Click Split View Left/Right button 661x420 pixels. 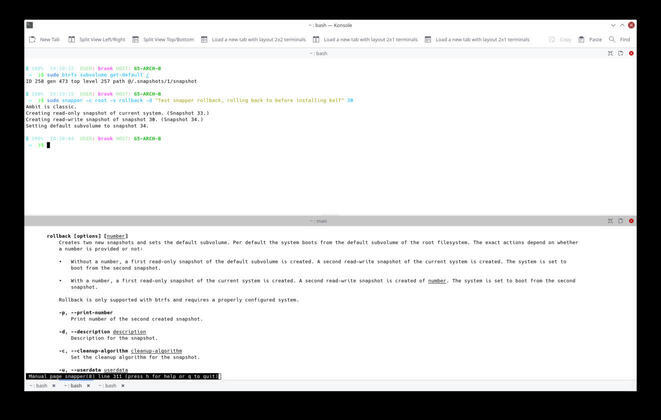point(97,39)
